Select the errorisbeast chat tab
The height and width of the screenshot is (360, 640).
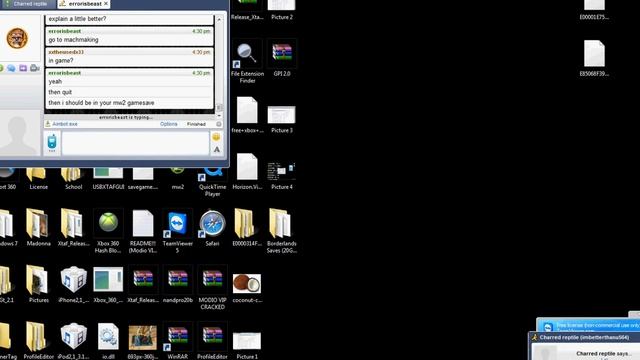[x=84, y=4]
